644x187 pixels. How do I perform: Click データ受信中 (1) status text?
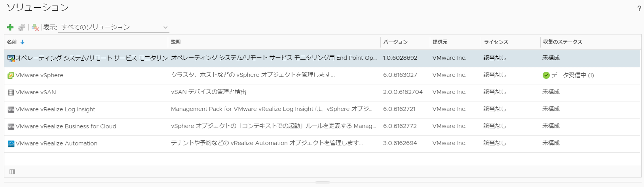click(x=573, y=75)
